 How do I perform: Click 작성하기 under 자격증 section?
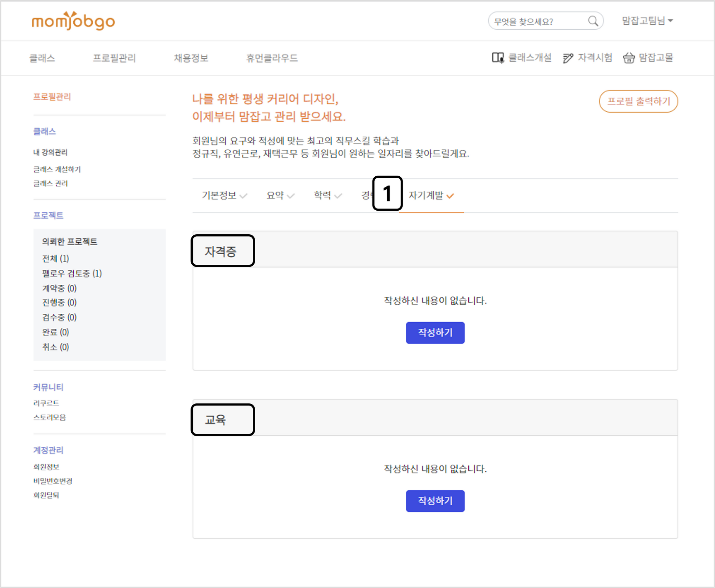point(435,333)
